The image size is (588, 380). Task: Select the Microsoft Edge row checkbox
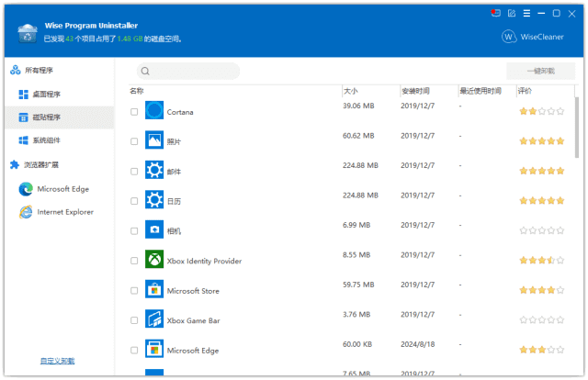(134, 351)
